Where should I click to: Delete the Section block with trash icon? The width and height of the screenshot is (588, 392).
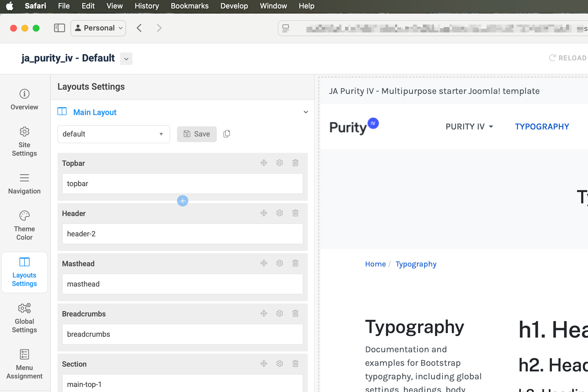[295, 364]
